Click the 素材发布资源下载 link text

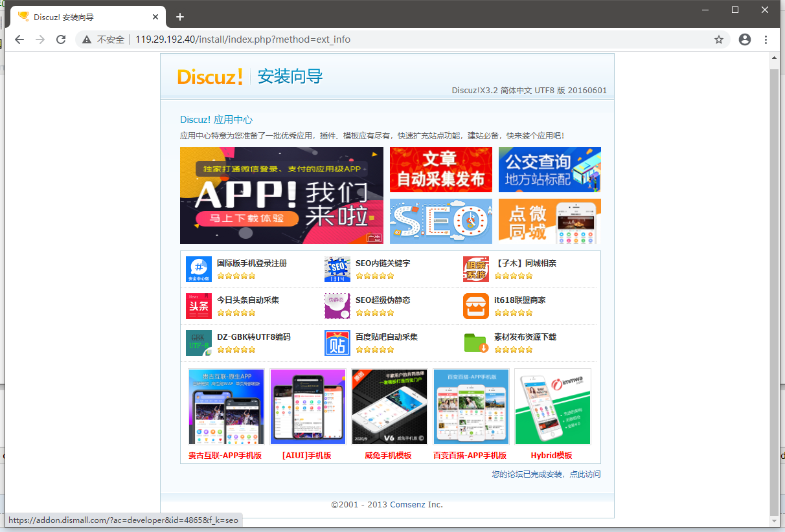pos(525,337)
